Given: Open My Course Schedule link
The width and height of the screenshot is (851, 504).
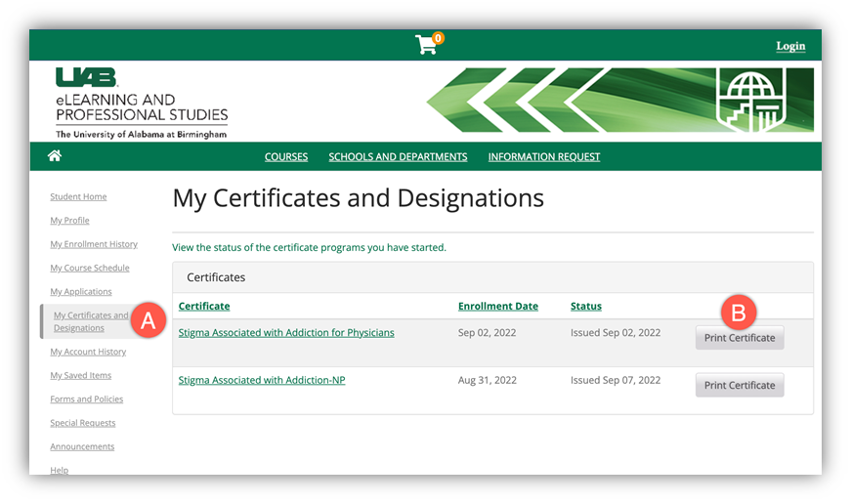Looking at the screenshot, I should coord(90,269).
